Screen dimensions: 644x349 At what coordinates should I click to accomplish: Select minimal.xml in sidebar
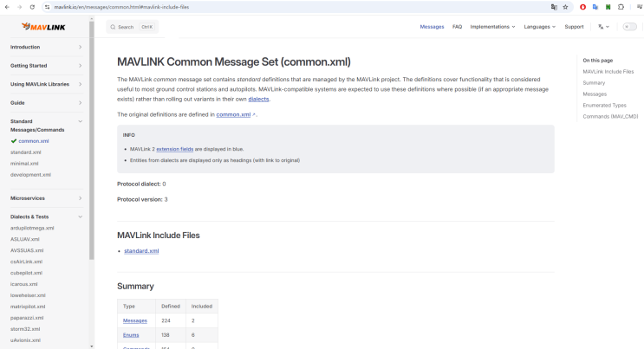[24, 164]
